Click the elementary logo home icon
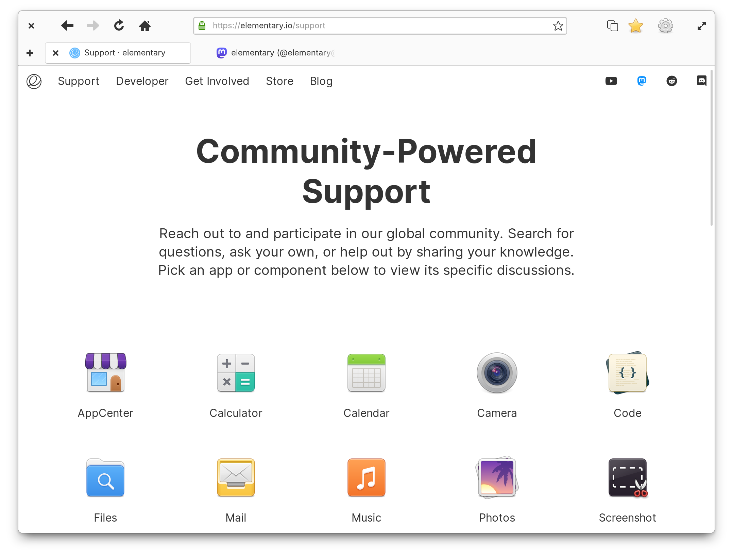This screenshot has height=560, width=733. point(34,81)
